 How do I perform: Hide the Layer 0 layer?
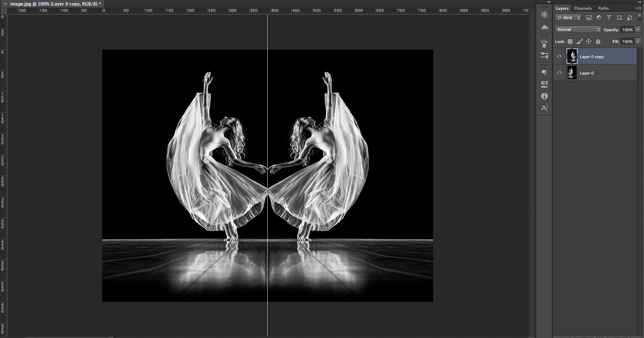pos(559,73)
